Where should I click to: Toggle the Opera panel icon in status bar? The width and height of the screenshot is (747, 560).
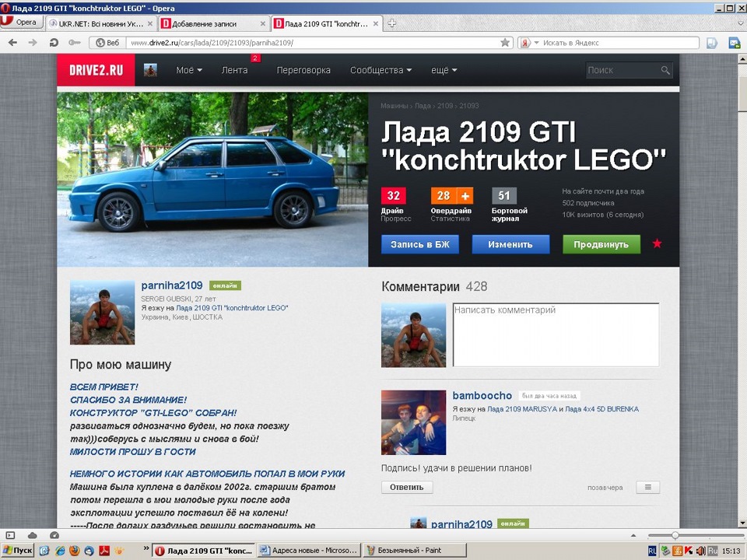10,535
